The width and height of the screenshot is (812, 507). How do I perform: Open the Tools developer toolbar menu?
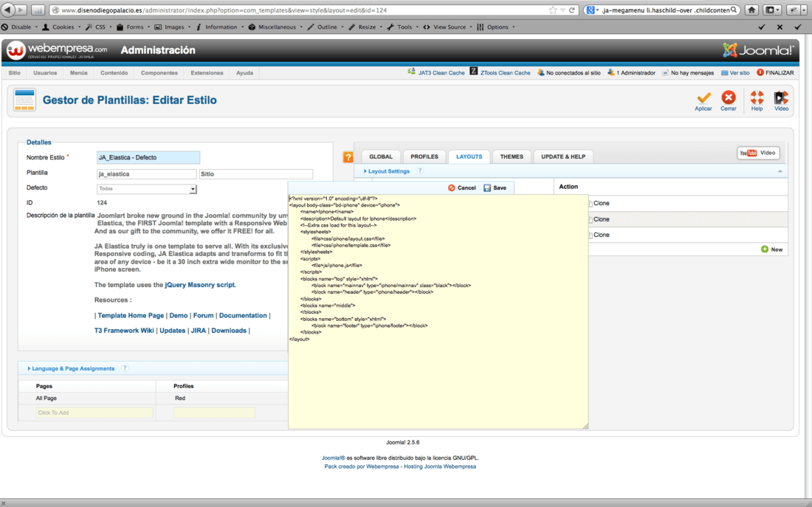(x=402, y=27)
